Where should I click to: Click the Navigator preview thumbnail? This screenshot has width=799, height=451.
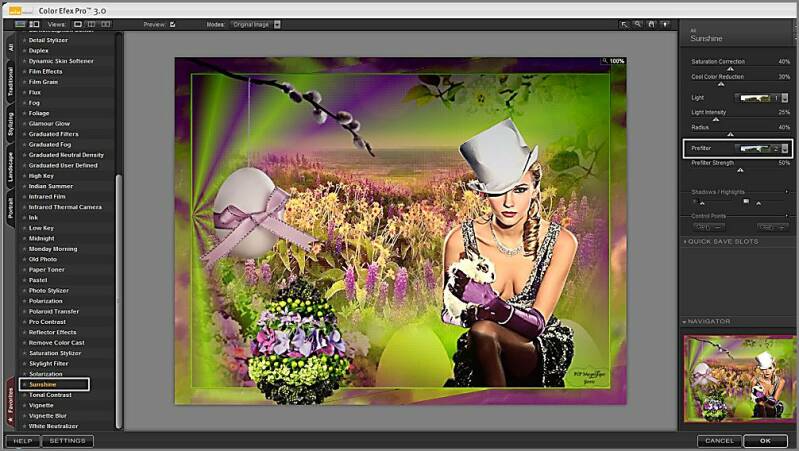pos(739,378)
